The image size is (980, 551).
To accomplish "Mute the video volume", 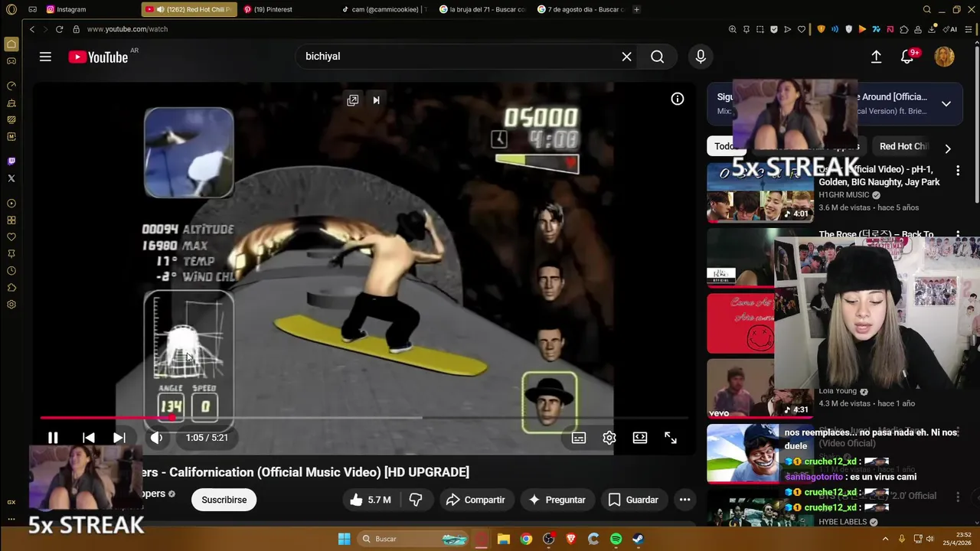I will tap(156, 438).
